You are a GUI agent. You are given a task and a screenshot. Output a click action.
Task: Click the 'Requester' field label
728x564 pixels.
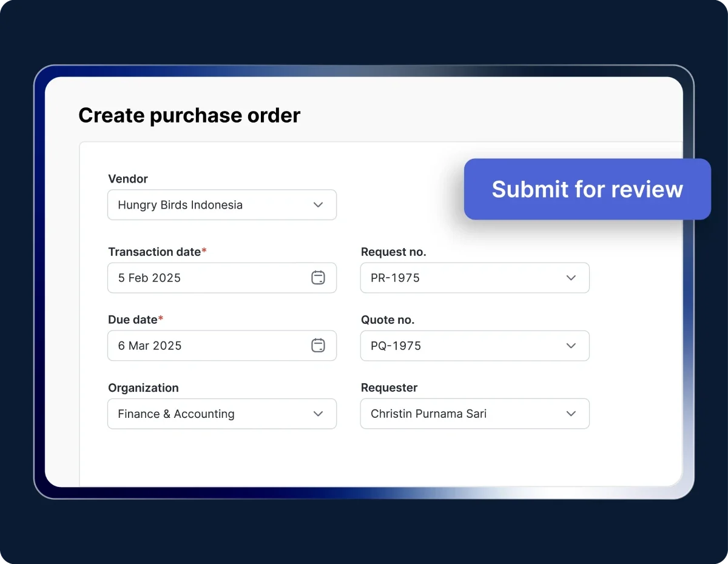click(389, 388)
